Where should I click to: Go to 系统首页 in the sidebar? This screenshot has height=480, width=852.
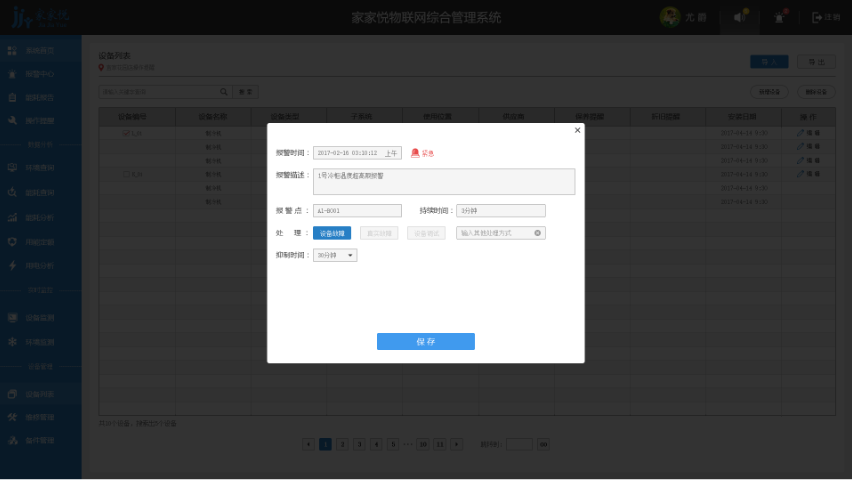[40, 50]
